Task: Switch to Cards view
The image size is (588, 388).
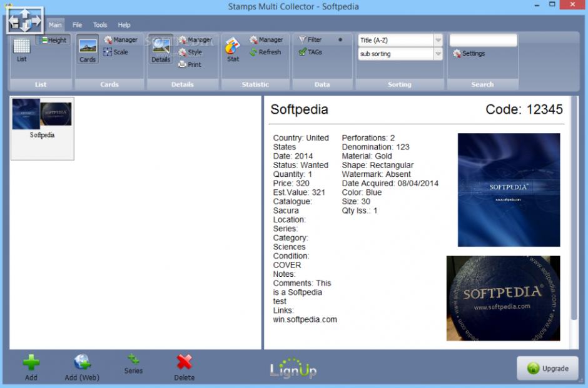Action: [88, 49]
